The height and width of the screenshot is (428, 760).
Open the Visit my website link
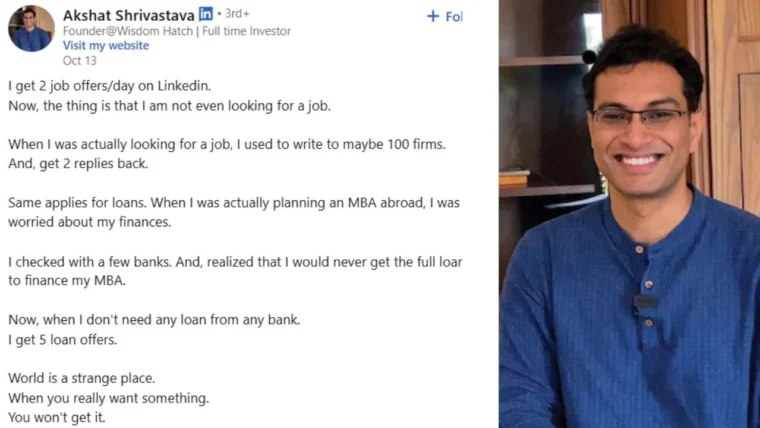[x=106, y=46]
